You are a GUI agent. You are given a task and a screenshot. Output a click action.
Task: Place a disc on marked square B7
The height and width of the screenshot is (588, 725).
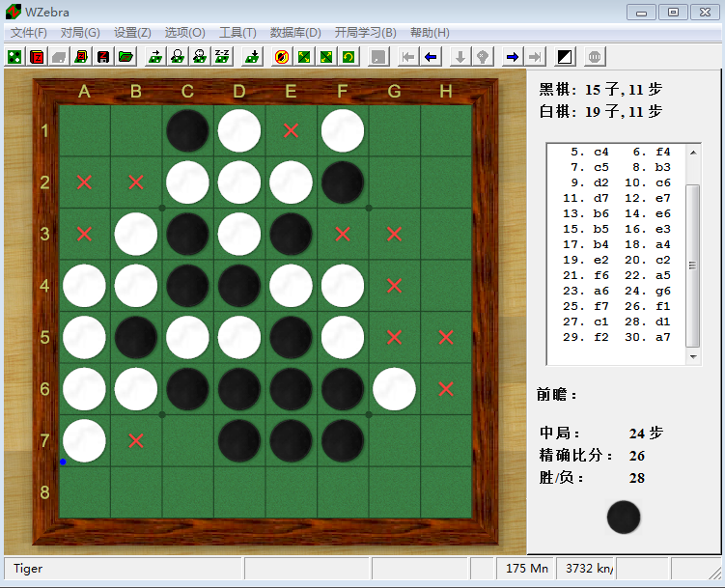136,441
